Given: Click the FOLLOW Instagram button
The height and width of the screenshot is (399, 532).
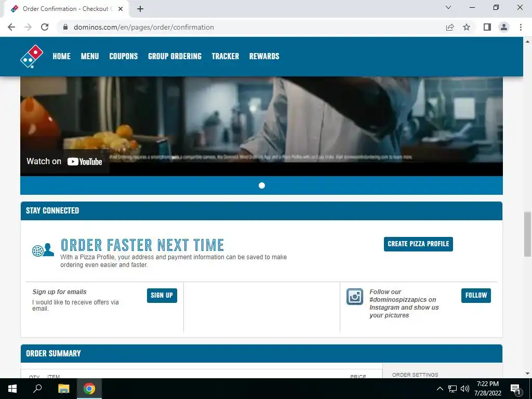Looking at the screenshot, I should (x=476, y=295).
